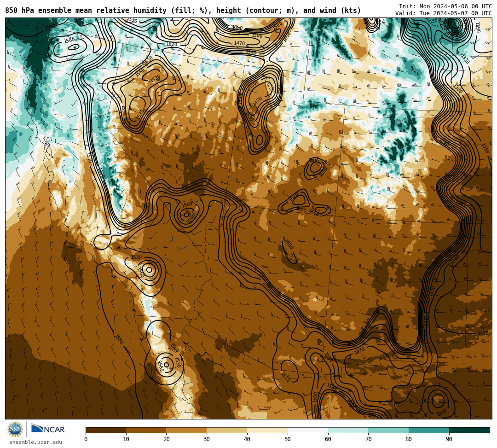Click the ensemble.ucar.edu text

tap(35, 442)
